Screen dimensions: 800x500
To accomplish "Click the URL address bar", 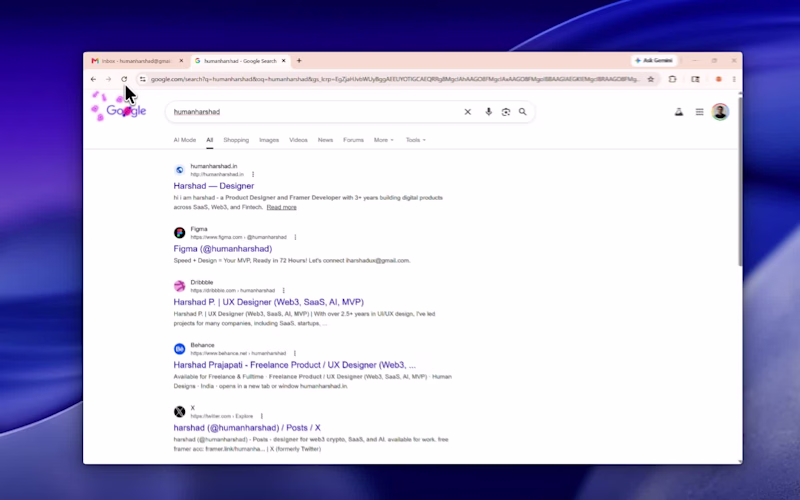I will (394, 79).
